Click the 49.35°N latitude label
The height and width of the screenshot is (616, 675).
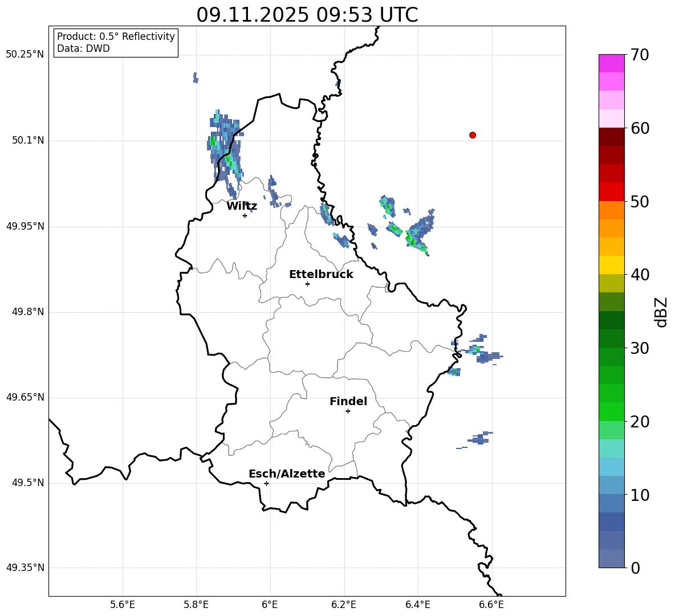pos(25,568)
